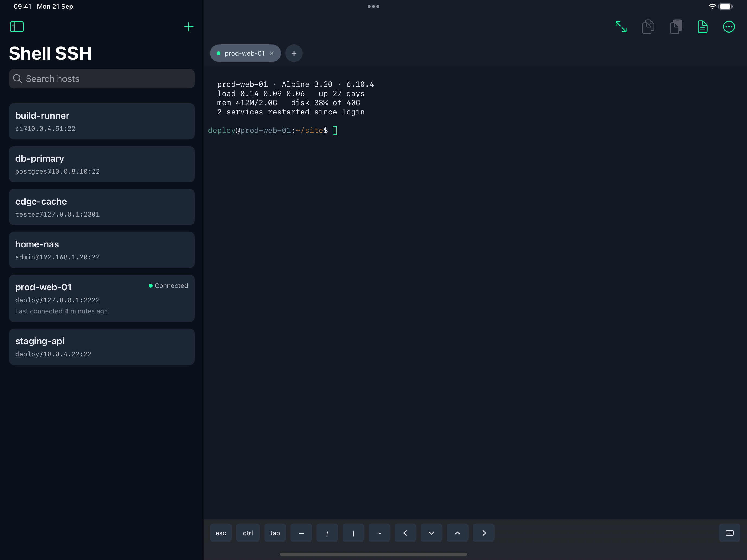Click the Connected status label
Image resolution: width=747 pixels, height=560 pixels.
(168, 286)
